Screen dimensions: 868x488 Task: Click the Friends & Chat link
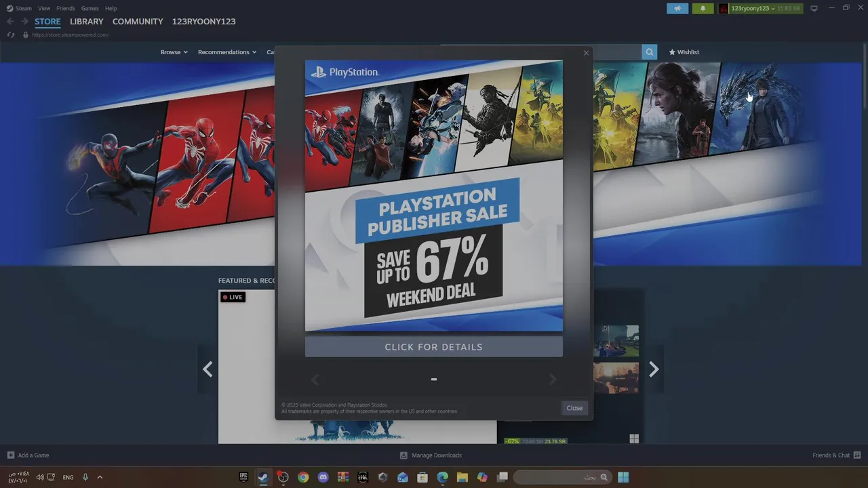coord(831,455)
